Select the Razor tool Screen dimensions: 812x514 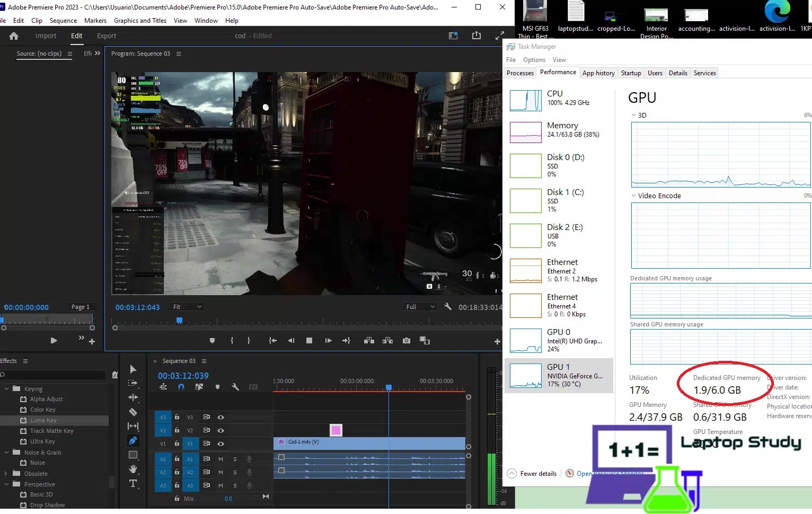[134, 411]
